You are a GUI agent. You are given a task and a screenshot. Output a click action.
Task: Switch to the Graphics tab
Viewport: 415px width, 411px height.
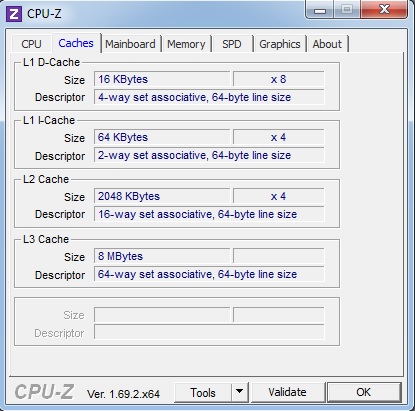tap(280, 44)
